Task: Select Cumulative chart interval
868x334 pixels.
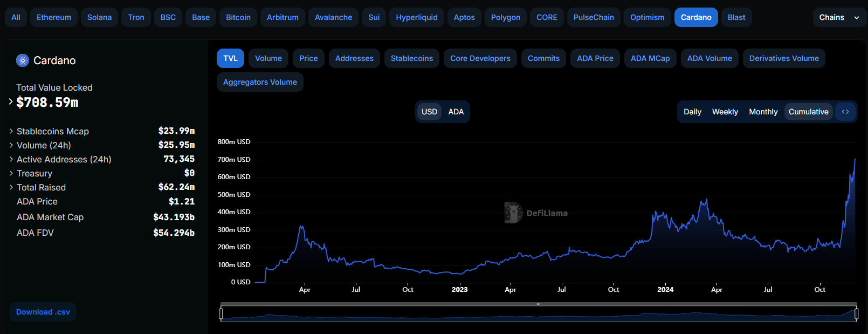Action: (x=809, y=112)
